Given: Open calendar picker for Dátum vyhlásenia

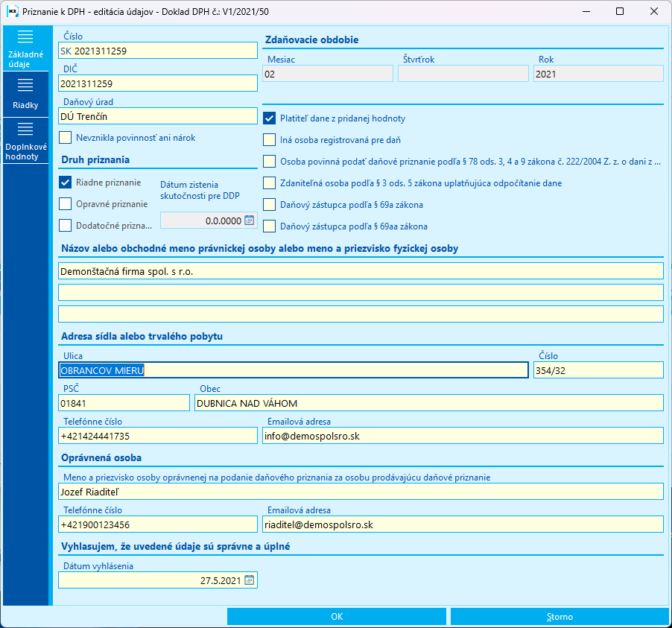Looking at the screenshot, I should [249, 580].
